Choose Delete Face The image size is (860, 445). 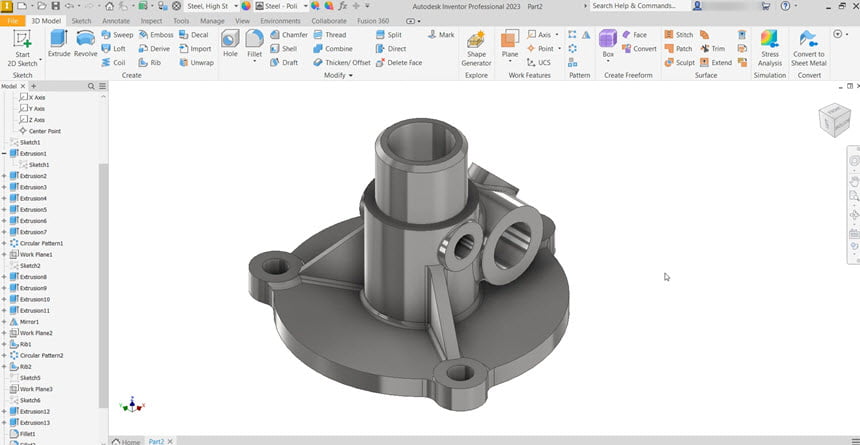399,63
